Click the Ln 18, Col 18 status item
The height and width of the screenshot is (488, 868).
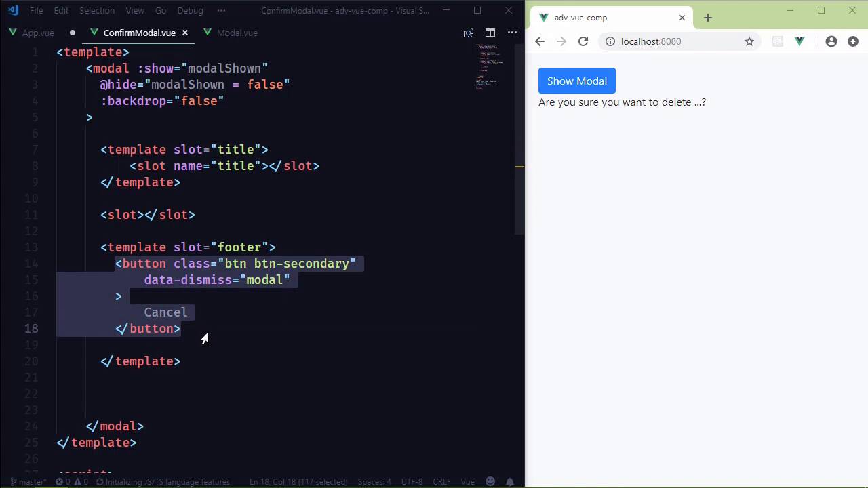tap(298, 482)
